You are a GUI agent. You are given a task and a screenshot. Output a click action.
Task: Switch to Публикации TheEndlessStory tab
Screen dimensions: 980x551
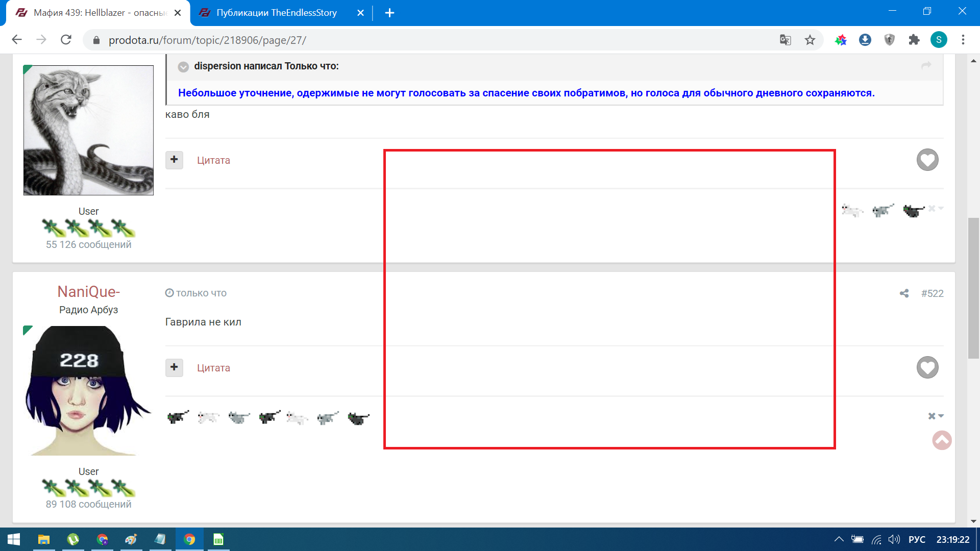(x=276, y=13)
